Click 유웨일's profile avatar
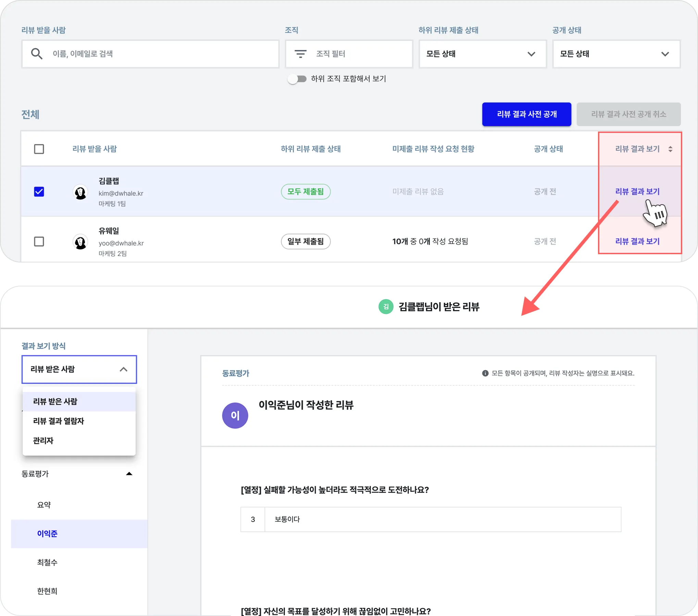 [80, 242]
